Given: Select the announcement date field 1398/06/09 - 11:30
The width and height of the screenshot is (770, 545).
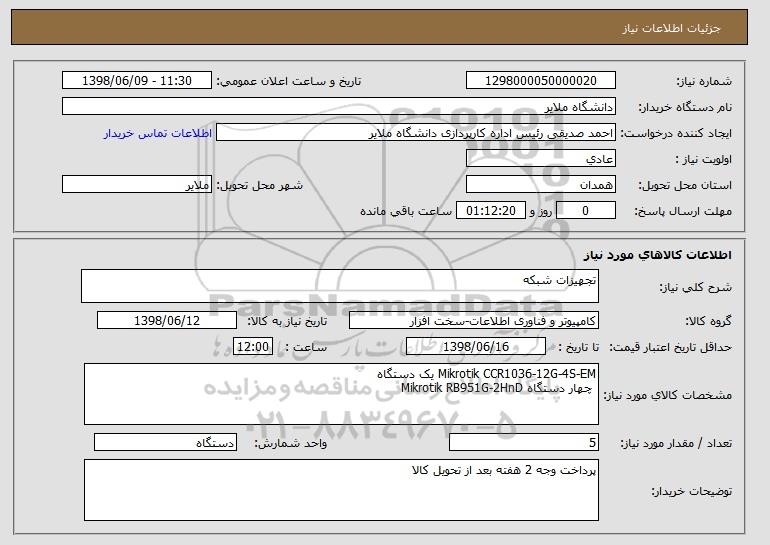Looking at the screenshot, I should tap(137, 81).
